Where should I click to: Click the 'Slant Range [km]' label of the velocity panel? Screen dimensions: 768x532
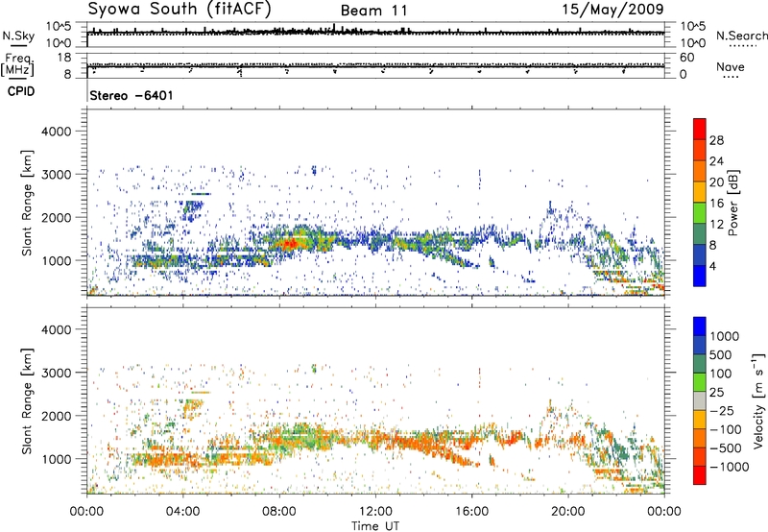tap(27, 401)
